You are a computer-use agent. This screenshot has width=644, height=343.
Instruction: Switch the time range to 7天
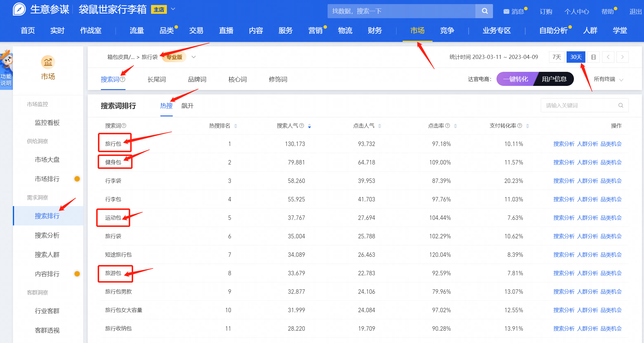[556, 57]
